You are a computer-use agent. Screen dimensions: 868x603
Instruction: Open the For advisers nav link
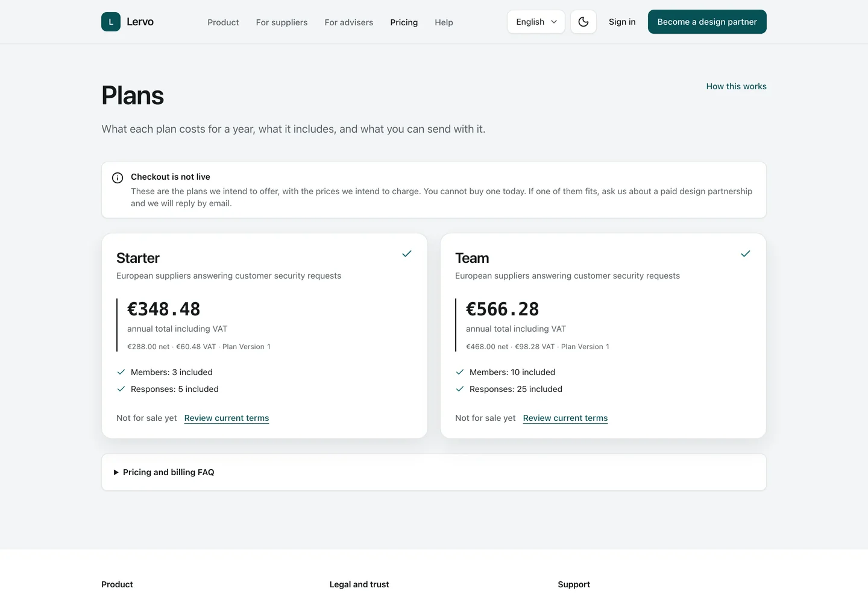click(349, 22)
